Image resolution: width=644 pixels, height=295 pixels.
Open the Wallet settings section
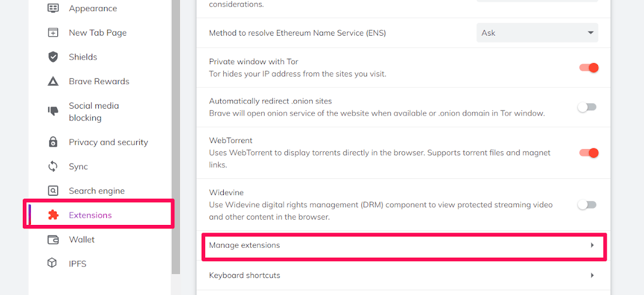point(81,240)
